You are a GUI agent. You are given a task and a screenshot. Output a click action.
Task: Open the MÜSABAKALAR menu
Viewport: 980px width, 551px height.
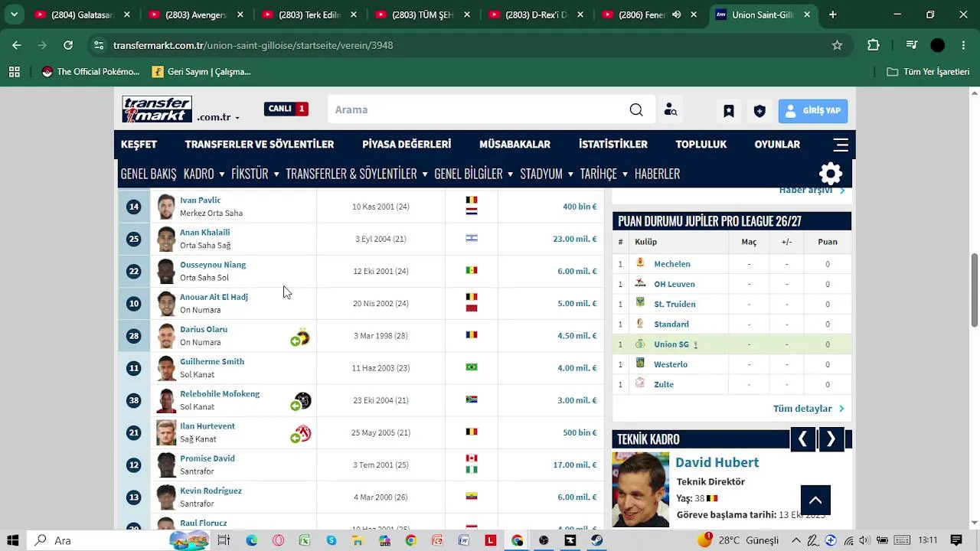coord(514,145)
